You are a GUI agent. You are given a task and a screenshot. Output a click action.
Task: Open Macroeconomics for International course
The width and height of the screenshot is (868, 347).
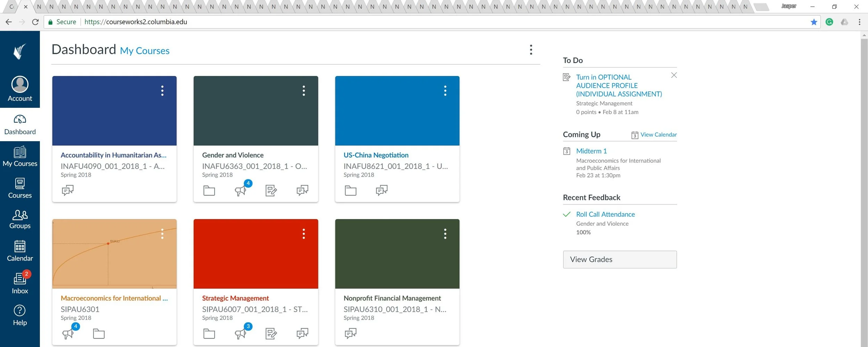pos(114,298)
